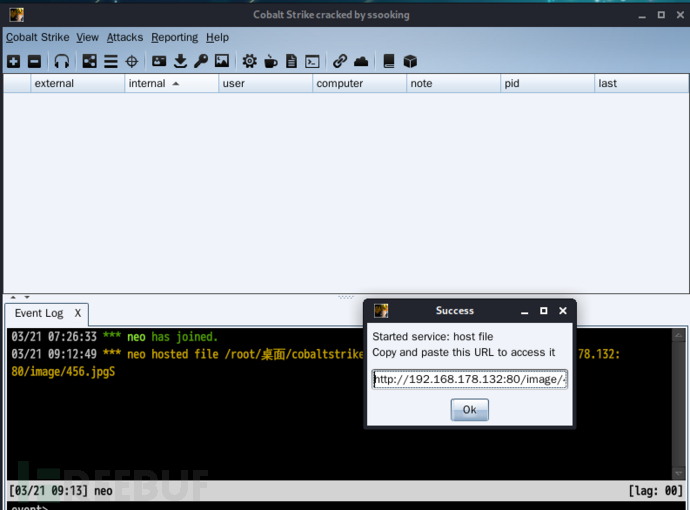Image resolution: width=690 pixels, height=510 pixels.
Task: Click the '[03/21 09:13] neo' status text
Action: click(61, 490)
